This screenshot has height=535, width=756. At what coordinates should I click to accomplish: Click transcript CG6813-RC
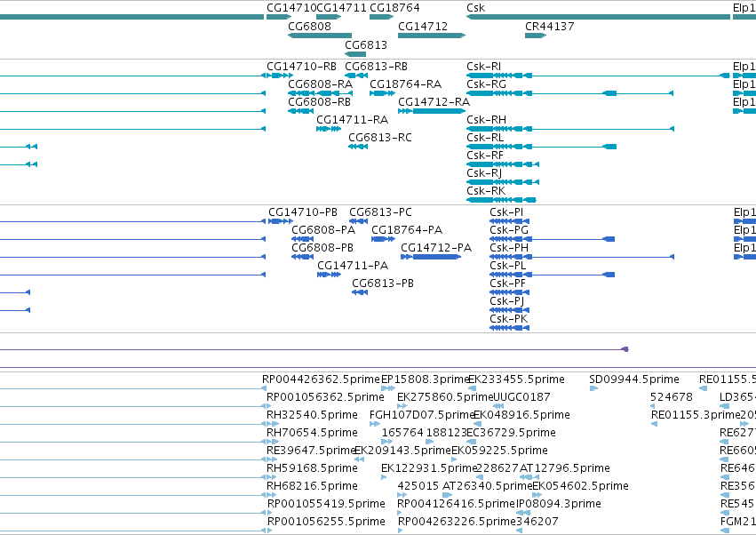(x=380, y=138)
